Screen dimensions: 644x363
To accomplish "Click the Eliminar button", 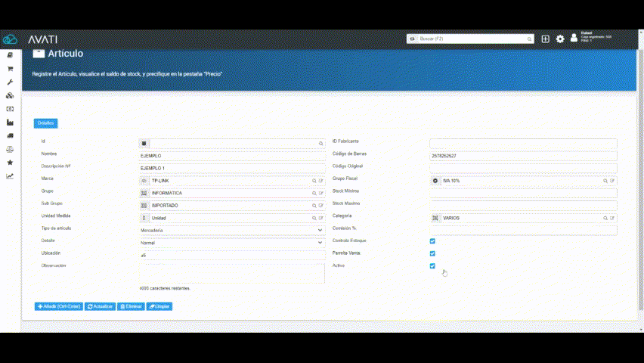I will [x=131, y=307].
